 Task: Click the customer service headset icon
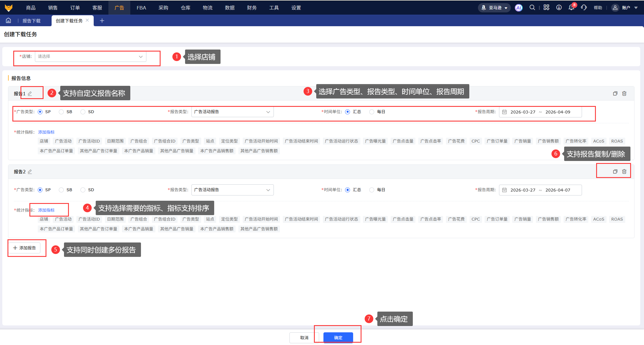click(584, 8)
